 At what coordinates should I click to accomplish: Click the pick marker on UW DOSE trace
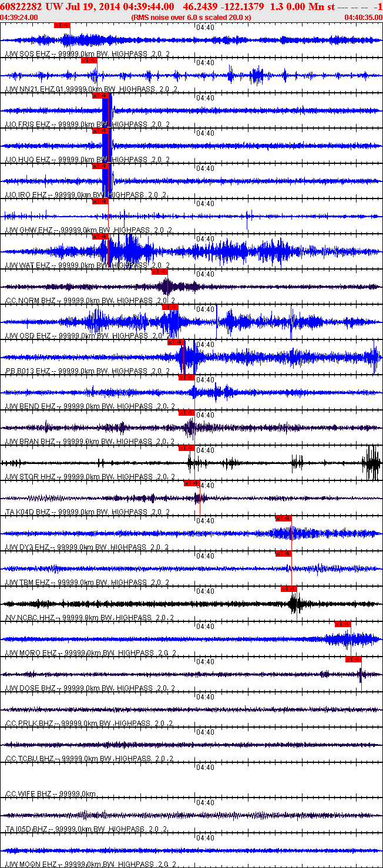coord(353,660)
